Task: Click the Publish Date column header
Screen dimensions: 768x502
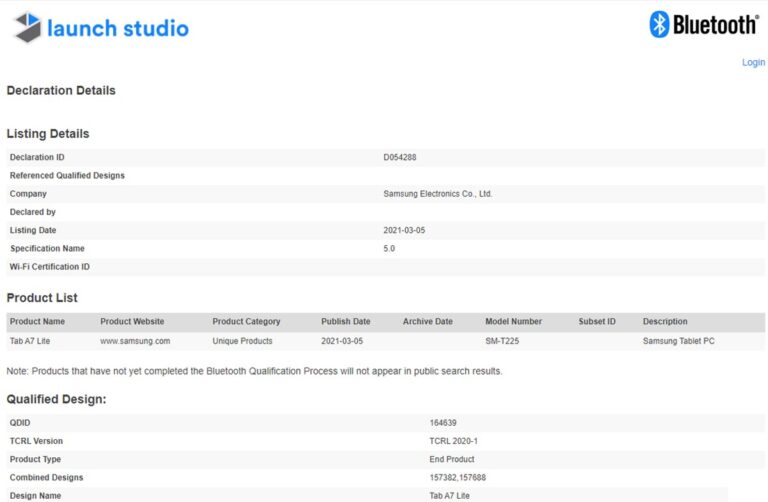Action: point(346,321)
